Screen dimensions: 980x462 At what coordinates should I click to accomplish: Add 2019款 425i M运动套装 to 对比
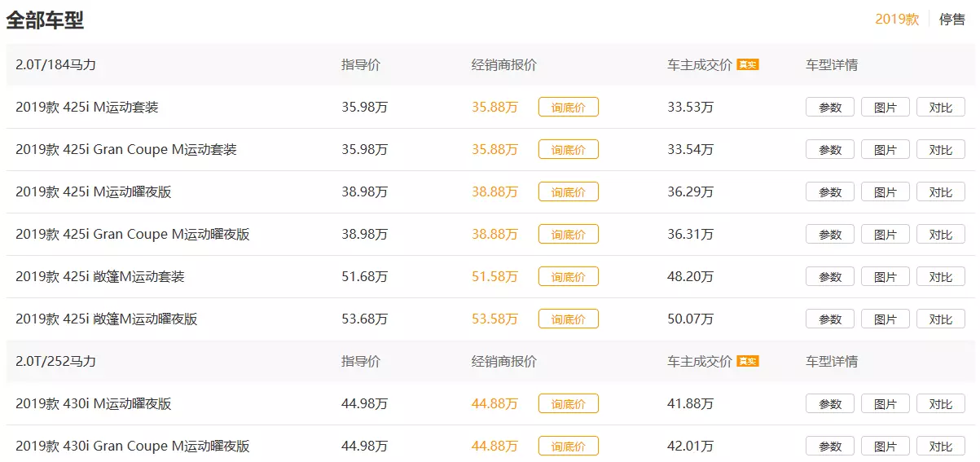pos(941,108)
